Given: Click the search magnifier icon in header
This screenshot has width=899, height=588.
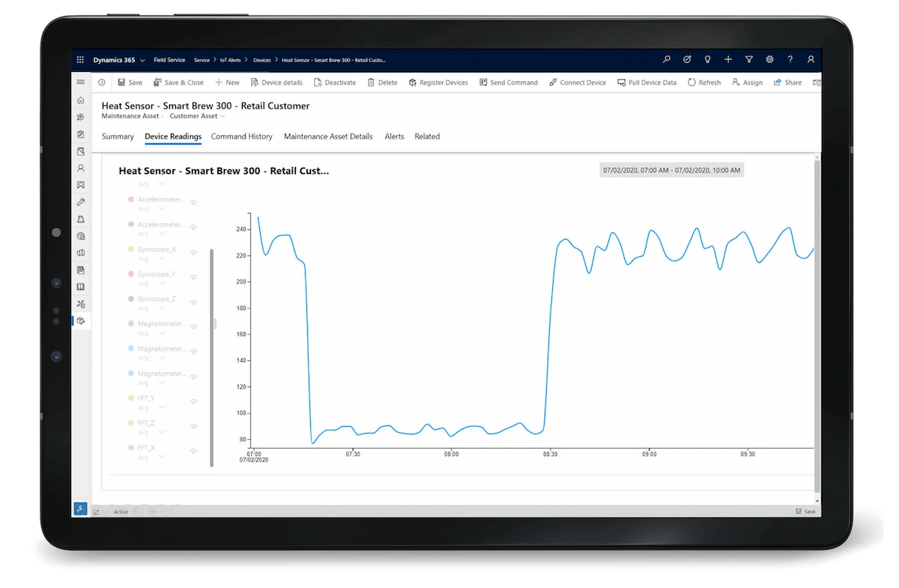Looking at the screenshot, I should coord(667,60).
